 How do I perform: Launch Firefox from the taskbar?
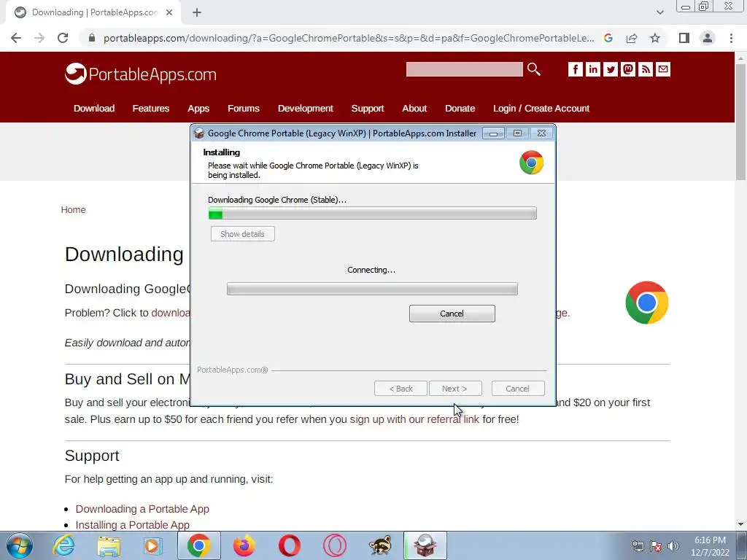point(244,545)
